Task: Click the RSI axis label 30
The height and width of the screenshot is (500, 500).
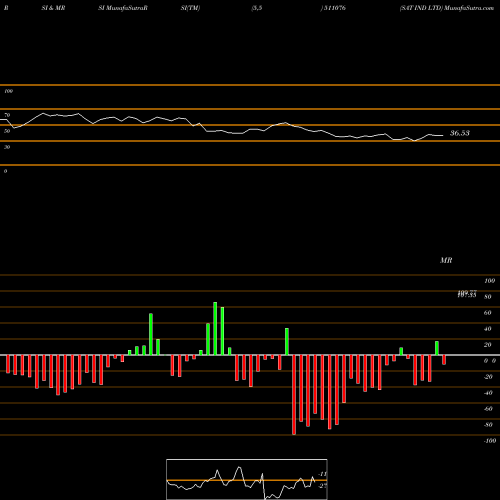Action: point(7,147)
